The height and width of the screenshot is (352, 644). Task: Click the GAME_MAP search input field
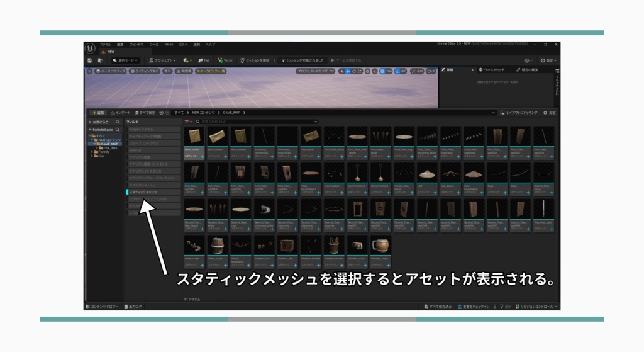257,122
